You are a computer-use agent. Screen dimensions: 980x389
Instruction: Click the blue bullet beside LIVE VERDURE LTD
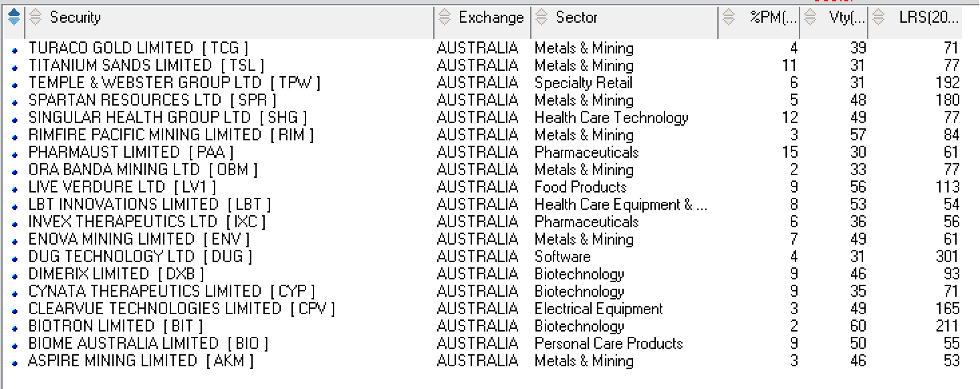[x=15, y=189]
